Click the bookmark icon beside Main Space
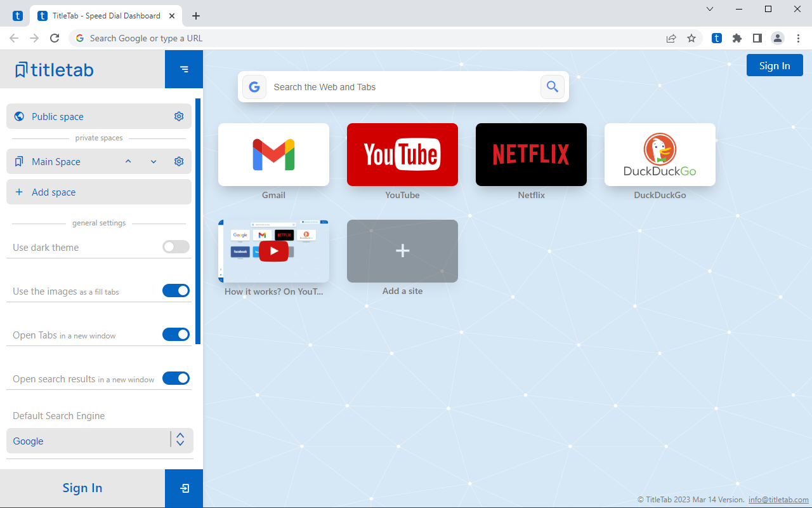 [x=19, y=161]
